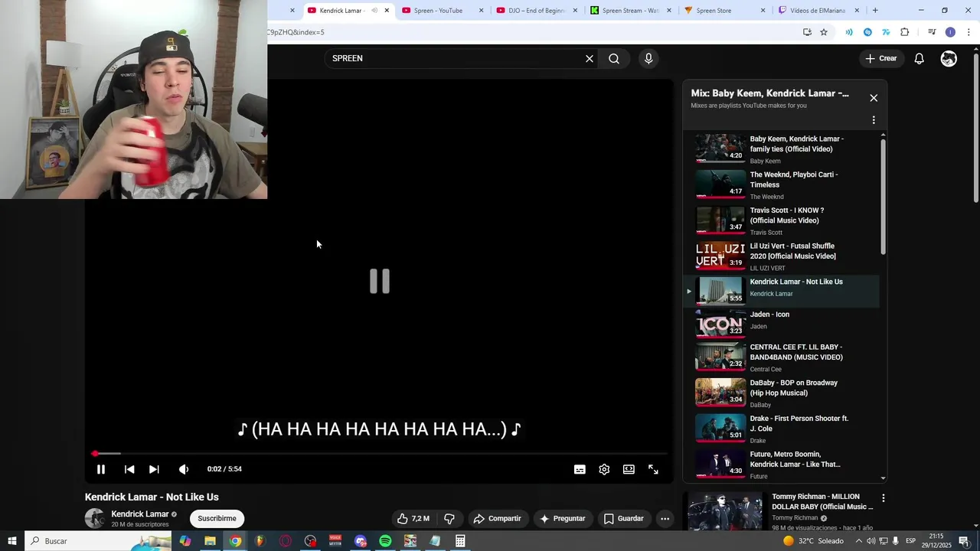Click the search magnifier button

pos(614,58)
